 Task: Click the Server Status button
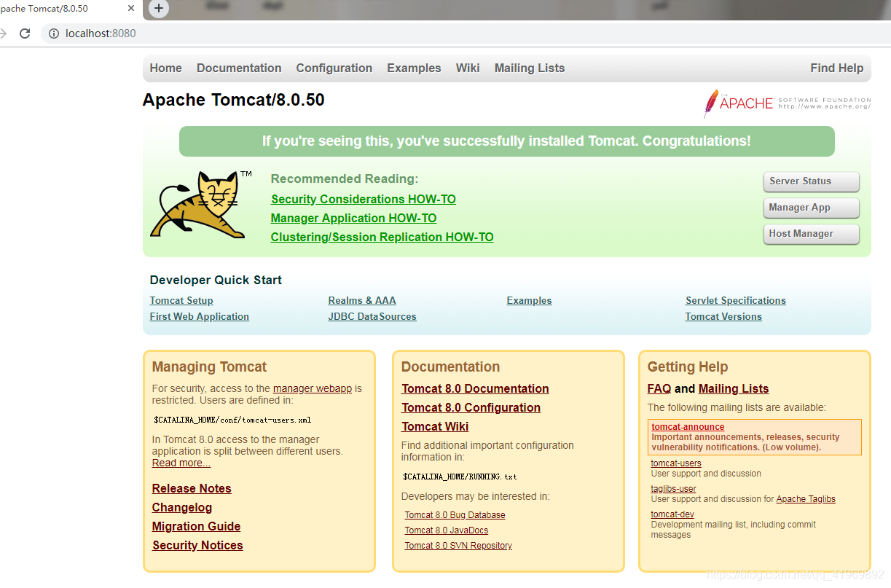(x=811, y=181)
